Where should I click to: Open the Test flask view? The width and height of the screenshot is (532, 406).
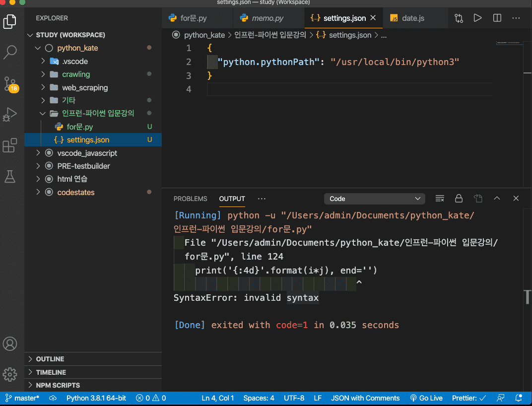pyautogui.click(x=10, y=176)
